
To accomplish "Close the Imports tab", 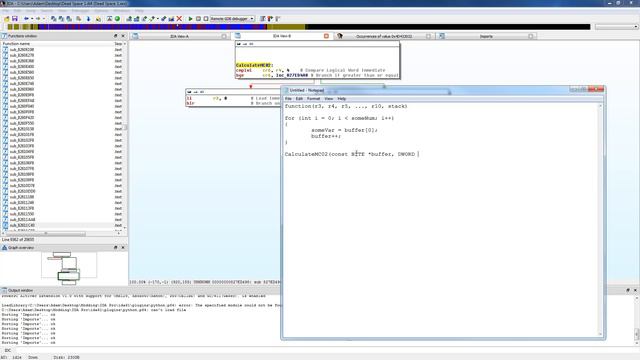I will point(531,36).
